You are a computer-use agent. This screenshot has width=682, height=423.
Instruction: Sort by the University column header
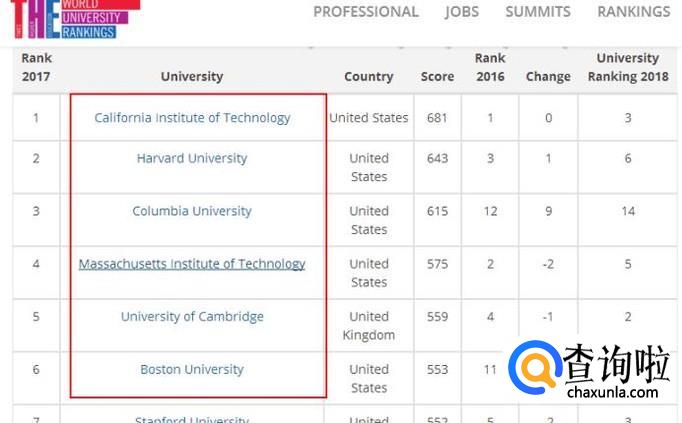point(192,76)
